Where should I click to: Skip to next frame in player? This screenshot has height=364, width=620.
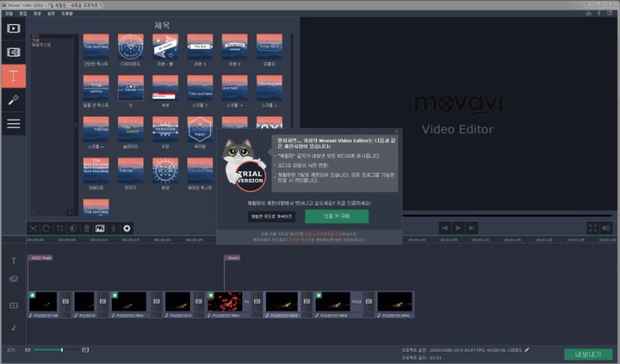tap(472, 228)
